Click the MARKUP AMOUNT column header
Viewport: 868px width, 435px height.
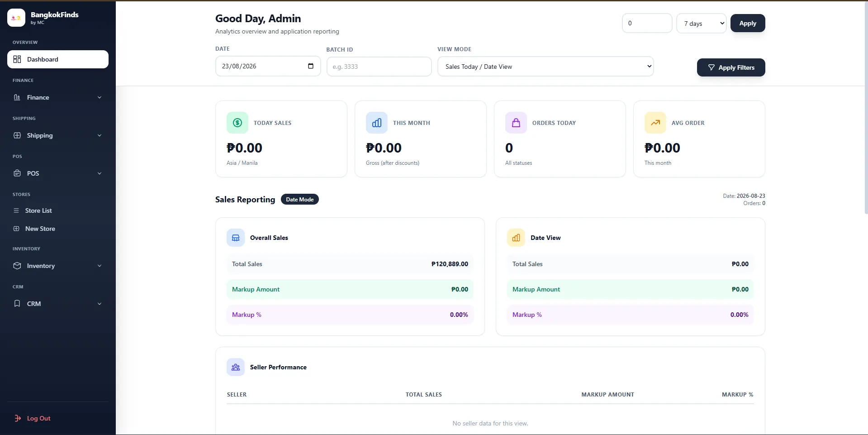[608, 394]
